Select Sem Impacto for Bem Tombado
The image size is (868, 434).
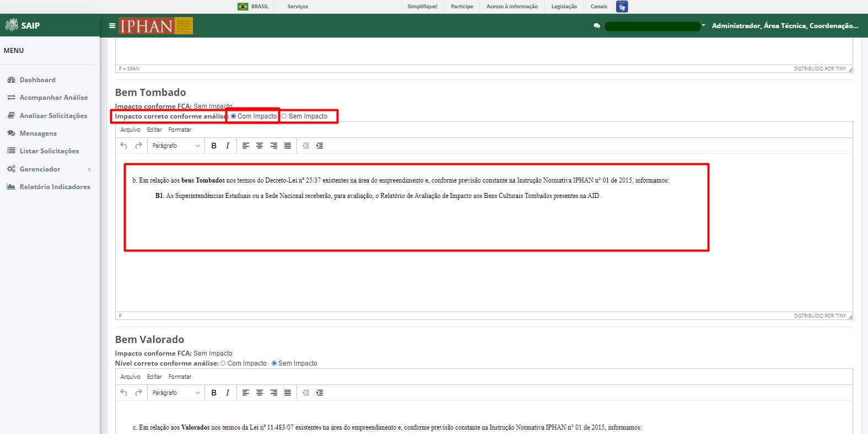[284, 116]
